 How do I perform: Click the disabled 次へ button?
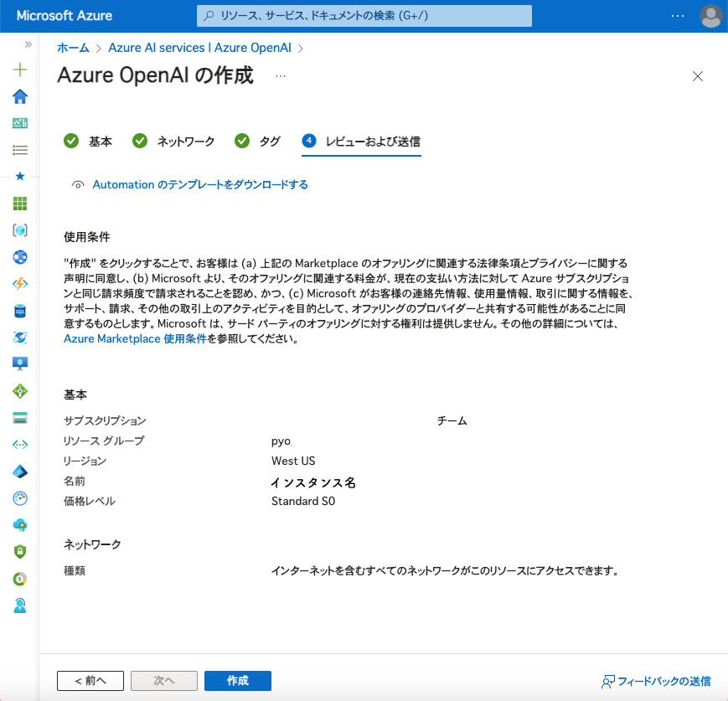coord(164,681)
